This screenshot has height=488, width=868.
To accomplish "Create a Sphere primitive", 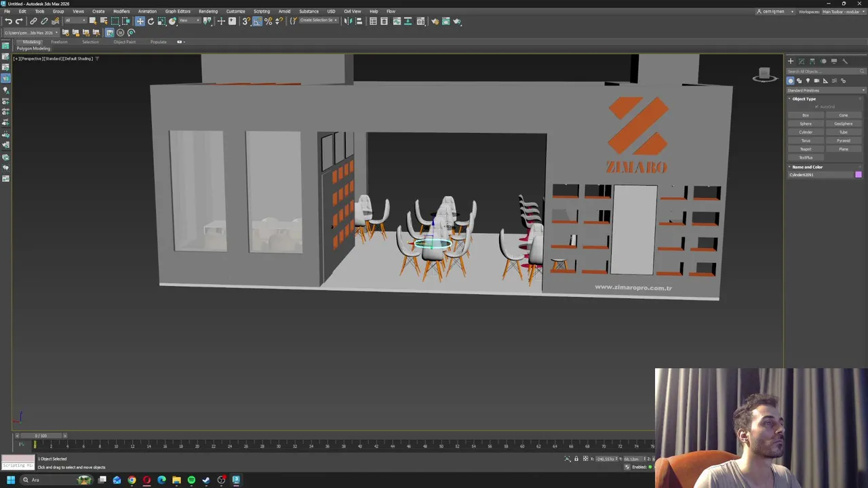I will 806,123.
